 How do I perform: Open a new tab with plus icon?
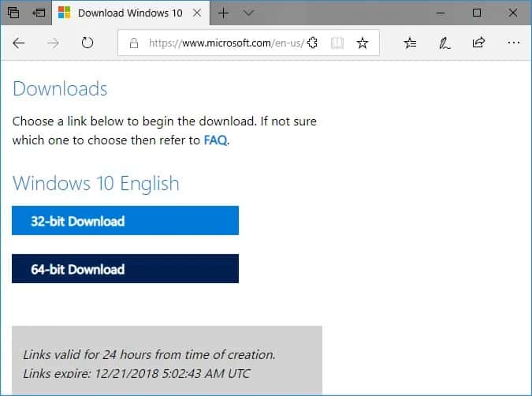(x=223, y=13)
